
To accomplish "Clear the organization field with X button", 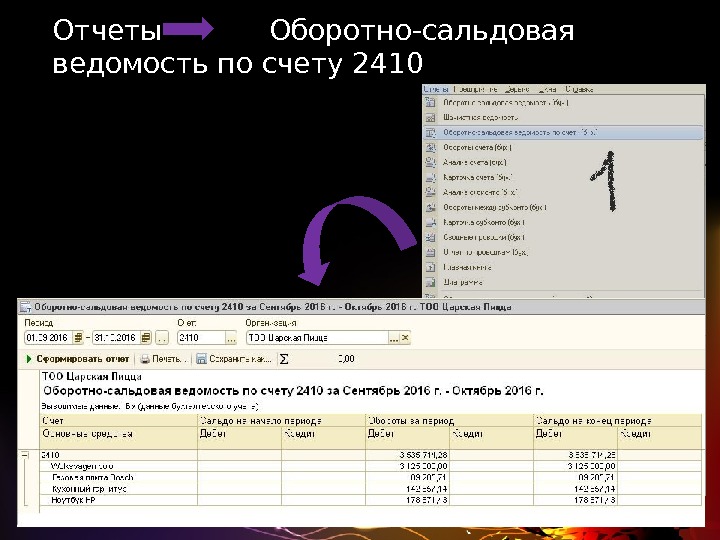I will click(405, 338).
